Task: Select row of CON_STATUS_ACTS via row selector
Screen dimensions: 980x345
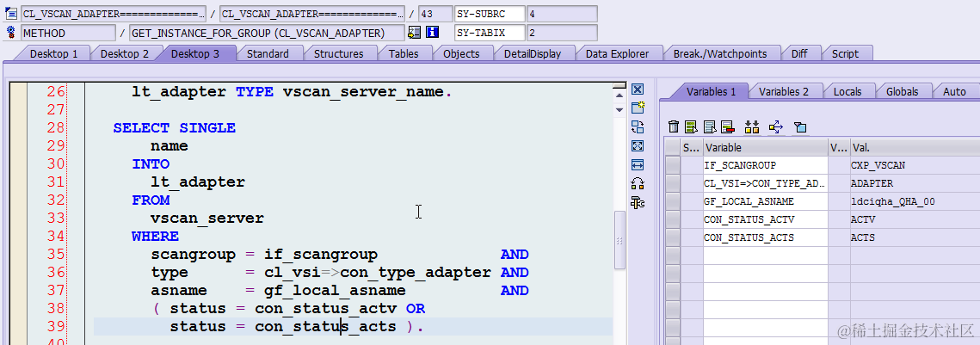Action: 673,237
